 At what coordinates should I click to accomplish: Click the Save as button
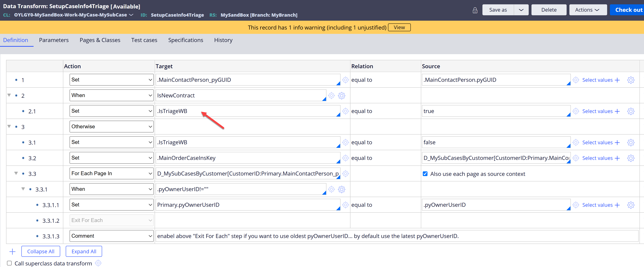(498, 10)
